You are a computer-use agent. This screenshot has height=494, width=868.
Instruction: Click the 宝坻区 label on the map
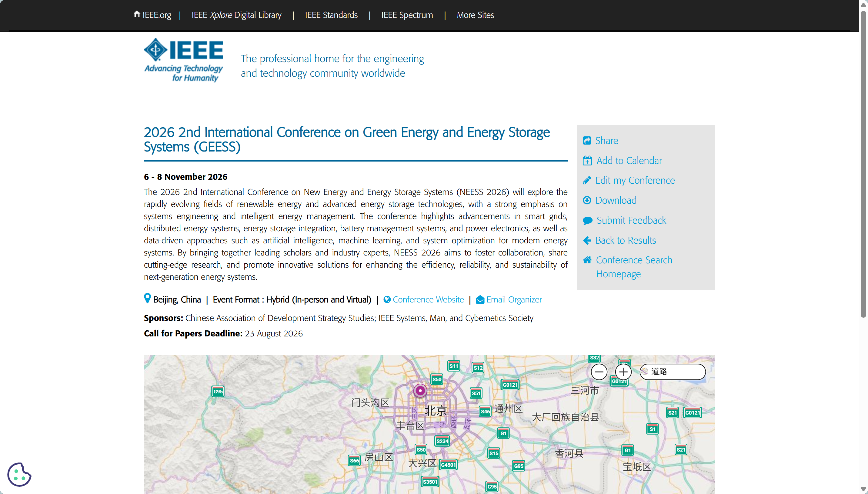tap(637, 467)
